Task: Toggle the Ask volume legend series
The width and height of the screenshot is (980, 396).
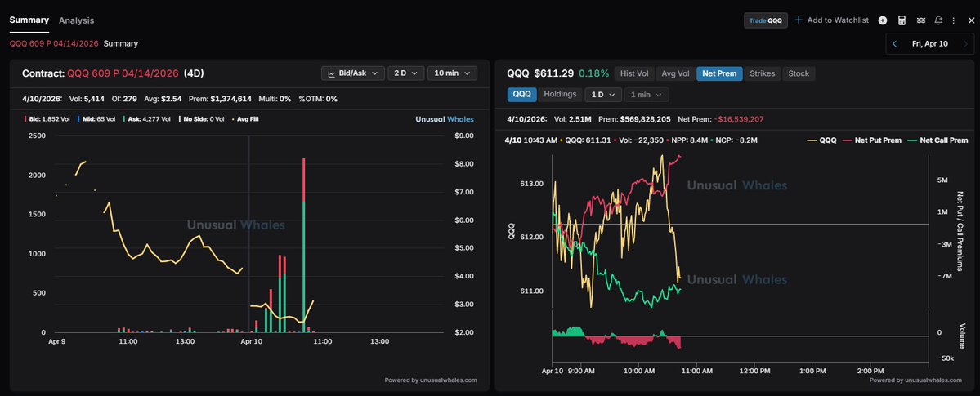Action: [147, 118]
